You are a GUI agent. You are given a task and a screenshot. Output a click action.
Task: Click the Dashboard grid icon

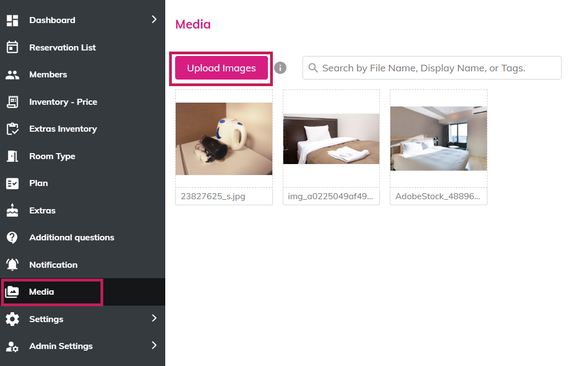click(12, 20)
